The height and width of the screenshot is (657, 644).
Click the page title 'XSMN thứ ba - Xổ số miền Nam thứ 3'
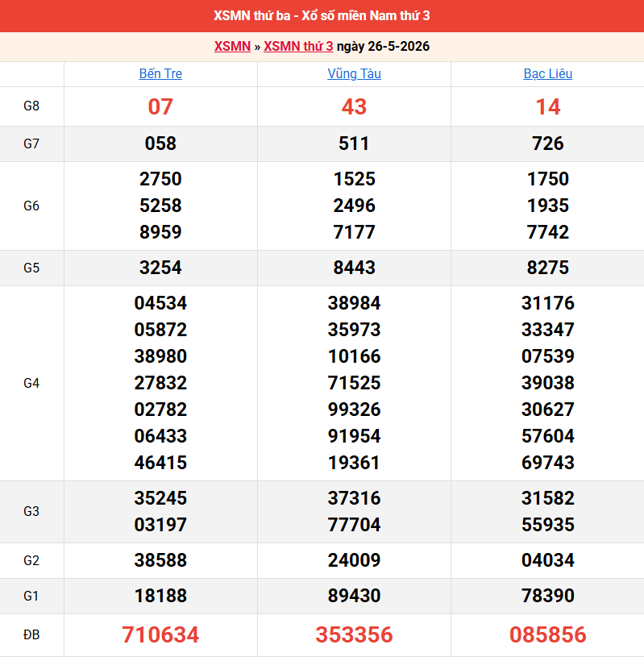click(x=322, y=15)
